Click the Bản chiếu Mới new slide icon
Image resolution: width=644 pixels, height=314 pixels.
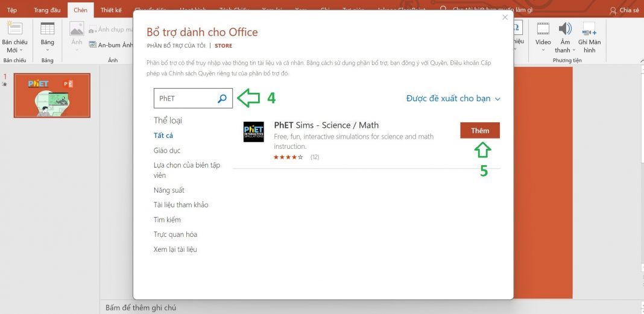tap(14, 29)
